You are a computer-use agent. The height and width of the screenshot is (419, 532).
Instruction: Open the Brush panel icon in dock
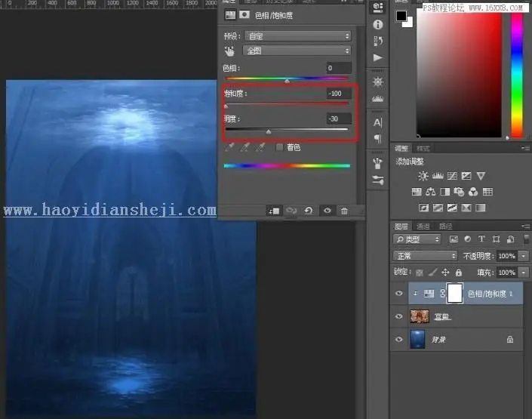[x=377, y=180]
